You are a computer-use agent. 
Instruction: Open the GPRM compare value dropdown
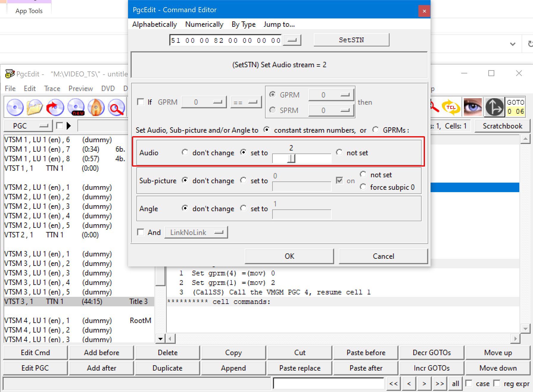[x=331, y=95]
